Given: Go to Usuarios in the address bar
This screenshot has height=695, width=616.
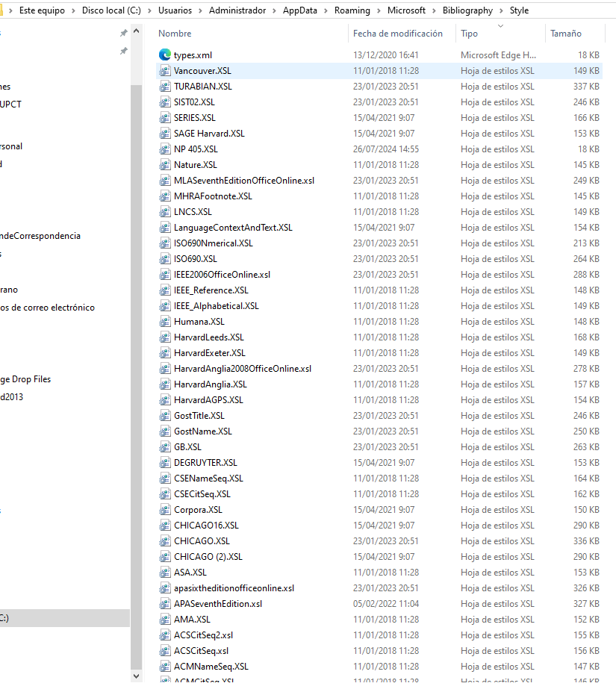Looking at the screenshot, I should 175,10.
